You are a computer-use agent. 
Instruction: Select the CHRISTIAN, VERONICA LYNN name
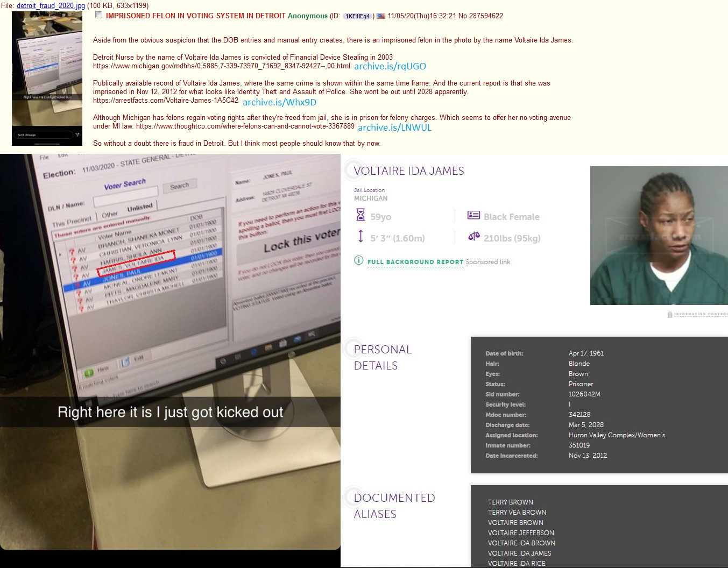point(140,245)
